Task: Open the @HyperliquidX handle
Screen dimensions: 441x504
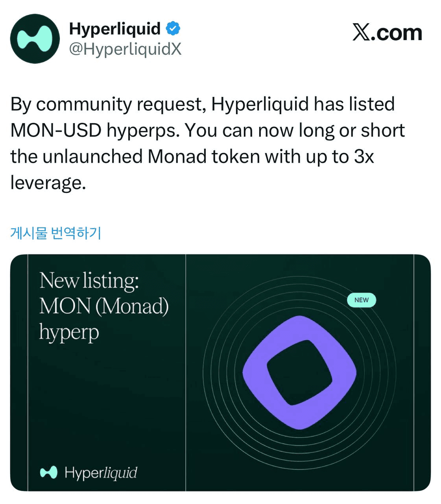Action: tap(125, 49)
